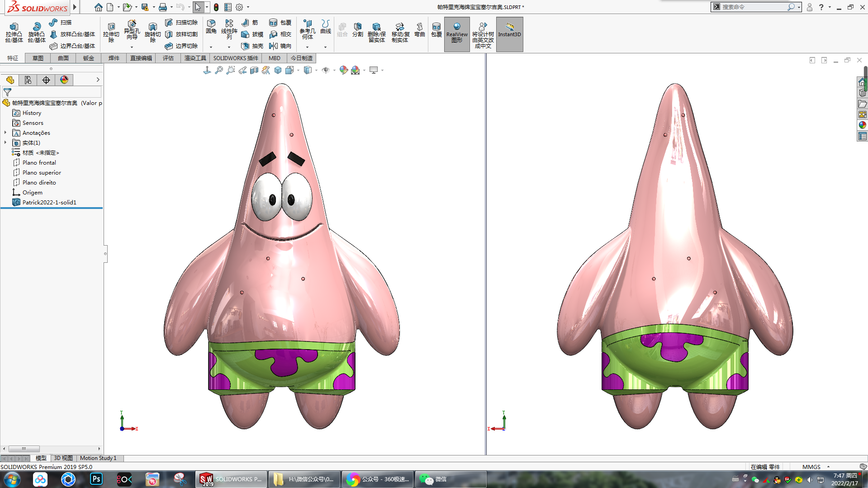
Task: Open the Appearances color ball in task pane
Action: tap(862, 125)
